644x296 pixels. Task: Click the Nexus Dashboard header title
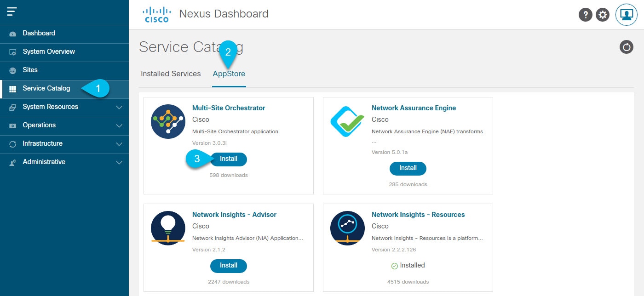click(224, 14)
